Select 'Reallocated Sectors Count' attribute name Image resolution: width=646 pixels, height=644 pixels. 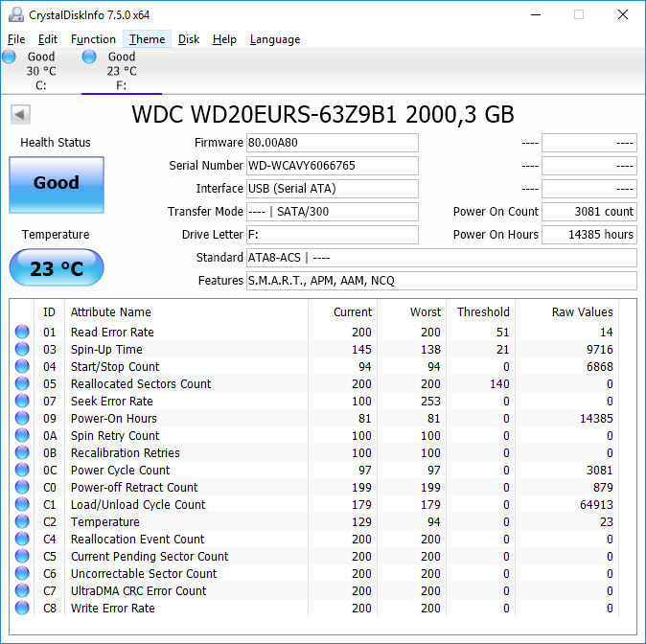(x=141, y=383)
